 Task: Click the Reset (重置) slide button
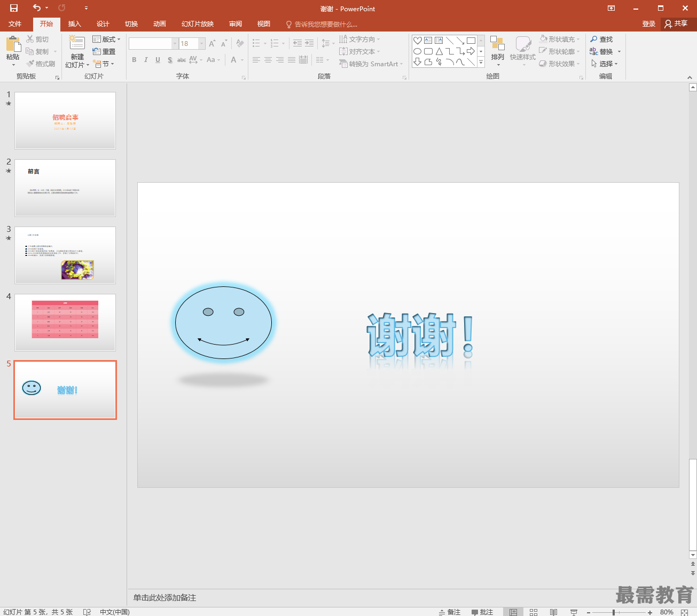104,51
